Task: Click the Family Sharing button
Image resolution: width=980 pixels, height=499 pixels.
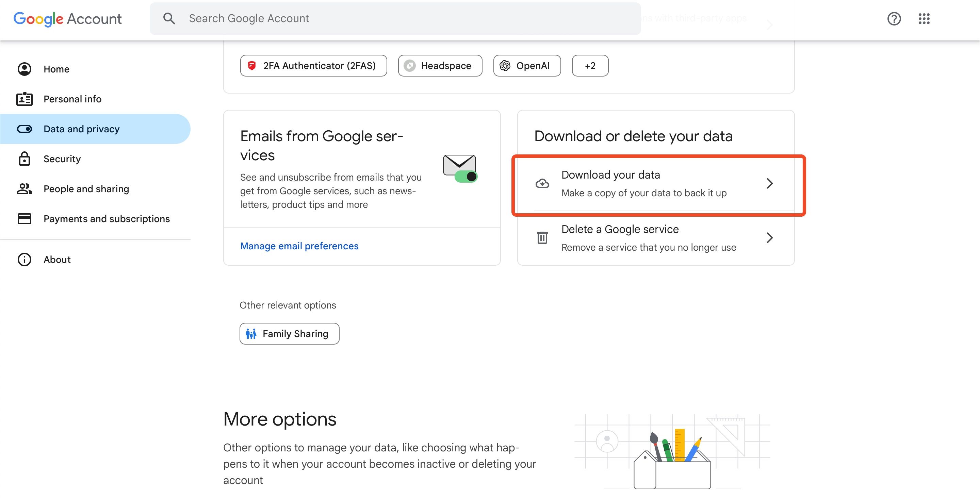Action: pos(289,334)
